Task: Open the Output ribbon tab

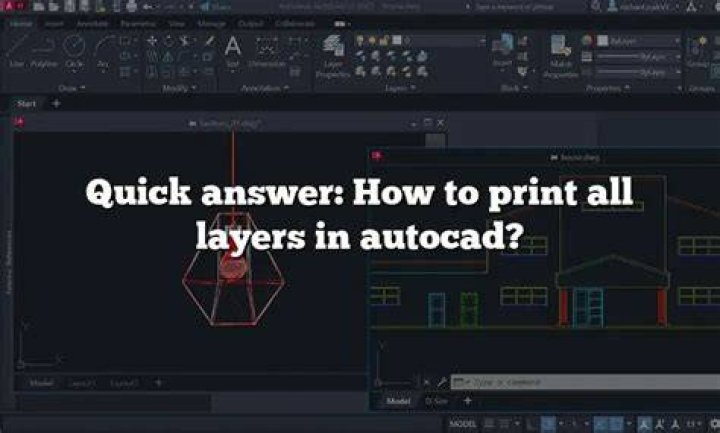Action: click(x=251, y=23)
